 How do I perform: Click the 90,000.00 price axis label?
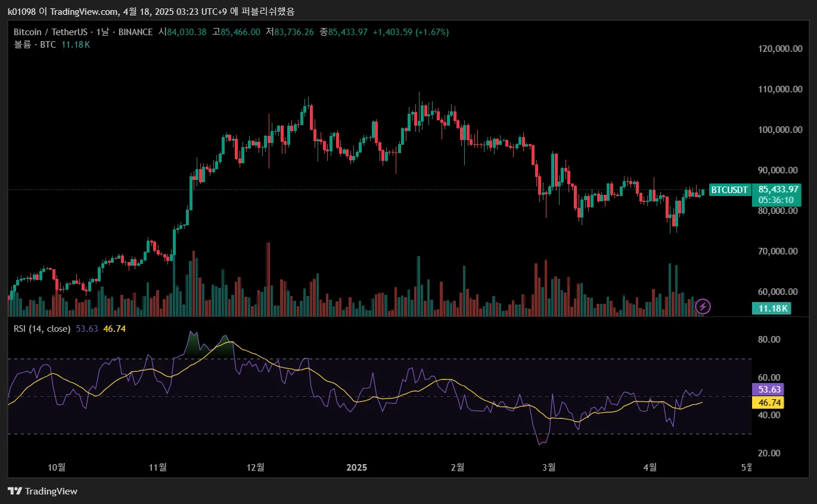[778, 170]
